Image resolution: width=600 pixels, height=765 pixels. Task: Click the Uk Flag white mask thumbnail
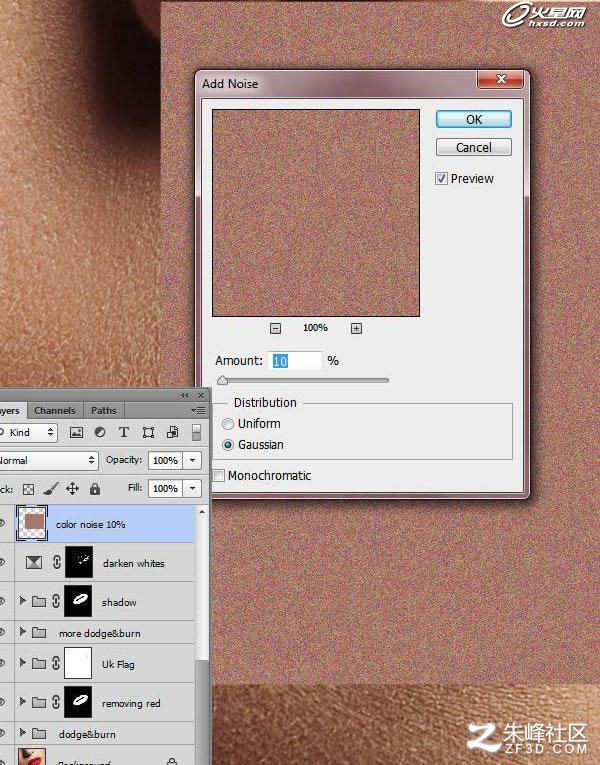78,663
